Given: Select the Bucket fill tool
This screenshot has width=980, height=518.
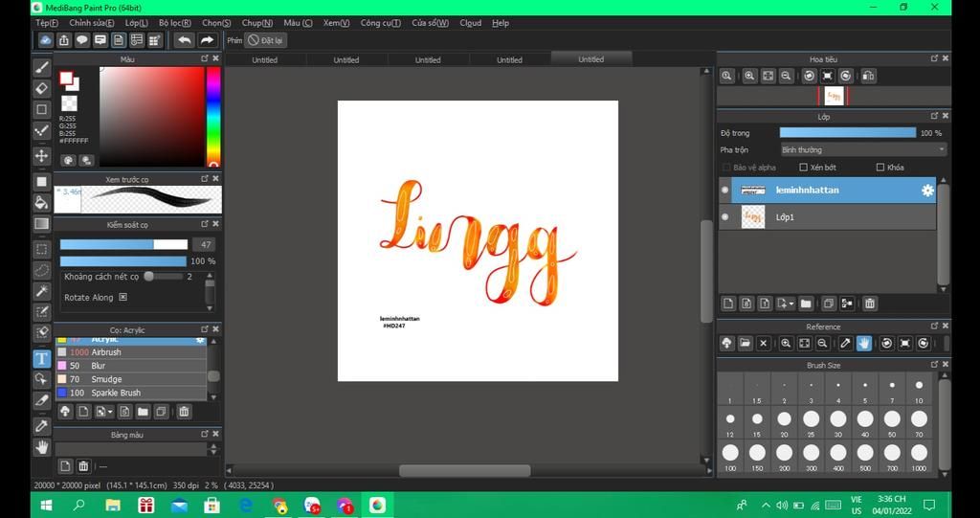Looking at the screenshot, I should click(42, 203).
